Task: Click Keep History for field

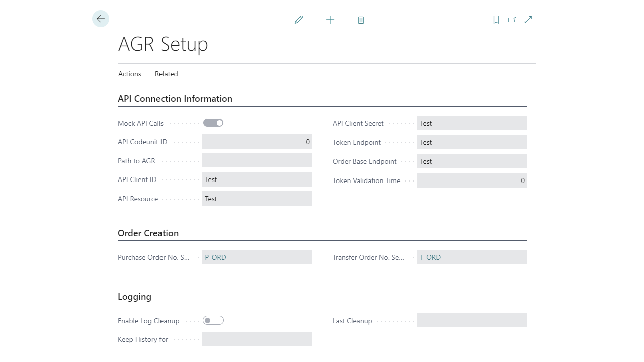Action: pos(257,339)
